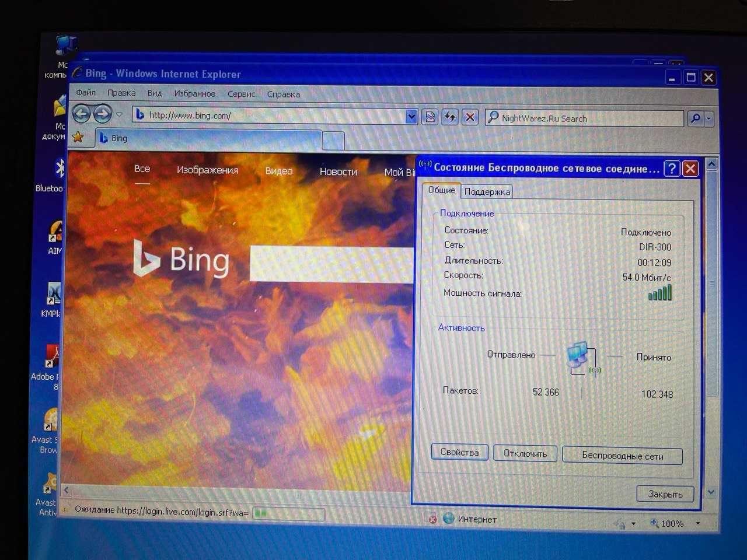Click the horizontal scrollbar left arrow
Viewport: 747px width, 560px height.
point(67,489)
